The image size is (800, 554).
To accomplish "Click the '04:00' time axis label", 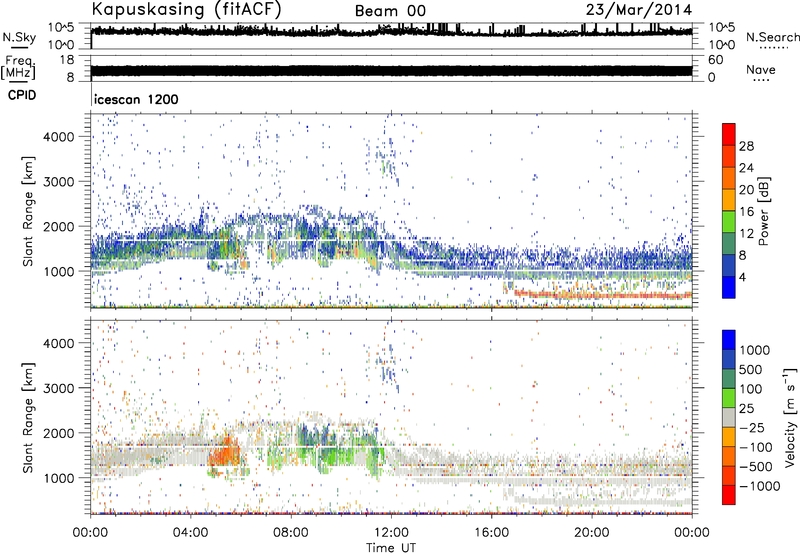I will 190,533.
